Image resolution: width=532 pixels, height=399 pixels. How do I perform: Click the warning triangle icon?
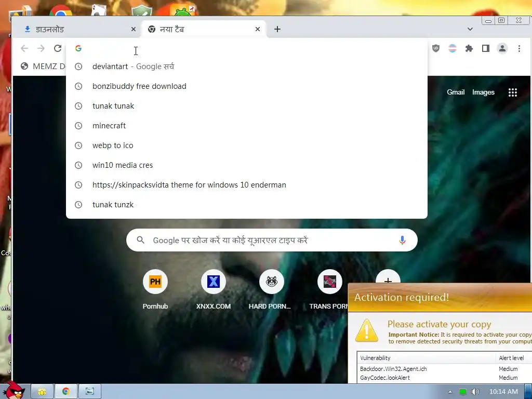pyautogui.click(x=366, y=330)
